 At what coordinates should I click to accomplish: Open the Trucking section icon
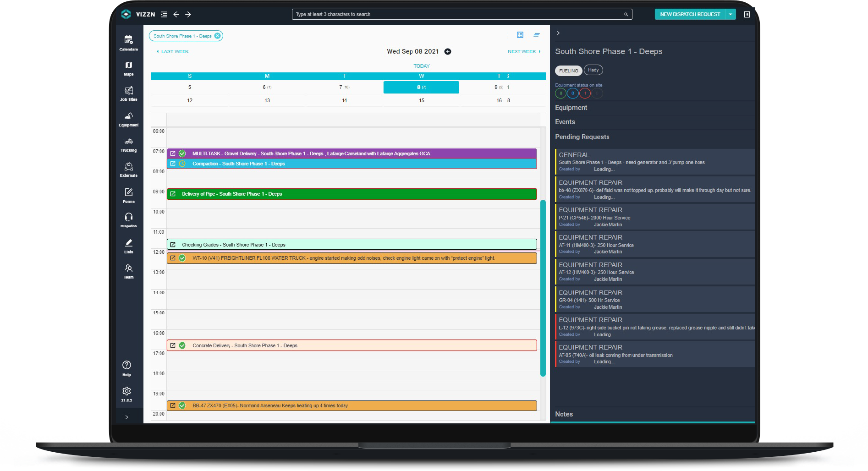(128, 144)
